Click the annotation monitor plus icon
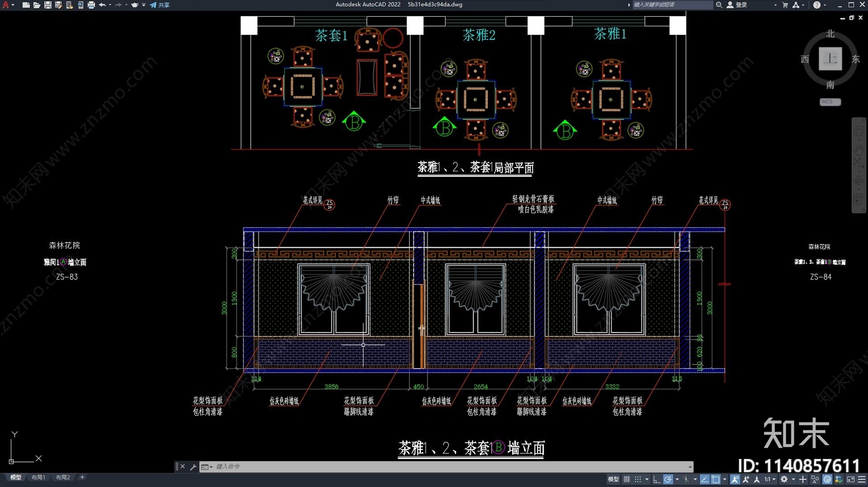Screen dimensions: 868x487 pyautogui.click(x=803, y=479)
